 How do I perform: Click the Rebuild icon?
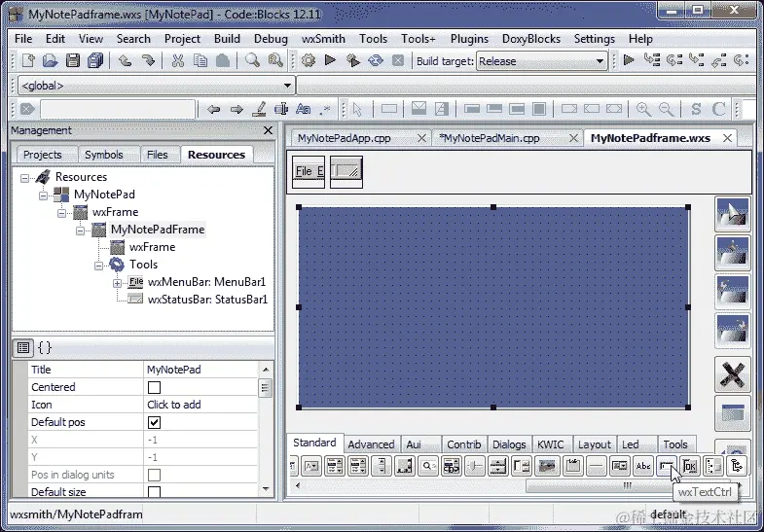375,61
